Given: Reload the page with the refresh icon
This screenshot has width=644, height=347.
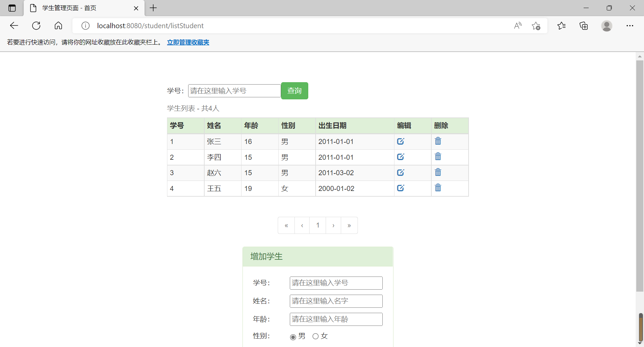Looking at the screenshot, I should pos(36,26).
